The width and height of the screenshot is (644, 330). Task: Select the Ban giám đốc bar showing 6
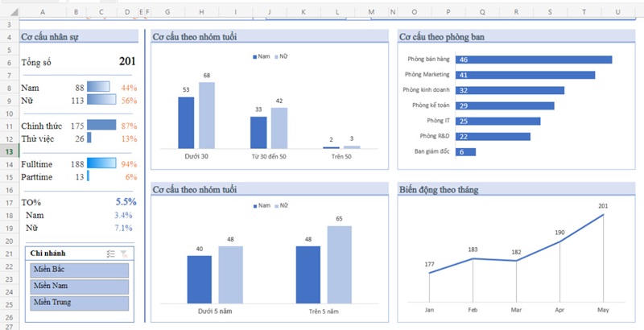point(465,151)
